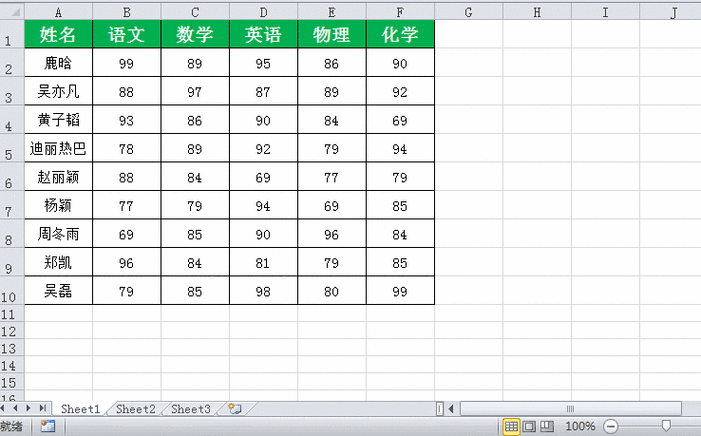Click the horizontal scroll left arrow
The width and height of the screenshot is (701, 436).
[451, 409]
